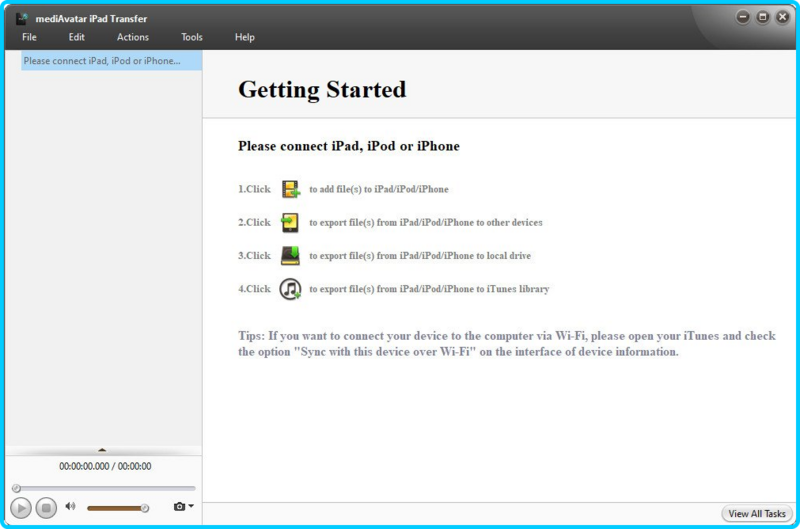Maximize the mediAvatar window
800x529 pixels.
[763, 17]
